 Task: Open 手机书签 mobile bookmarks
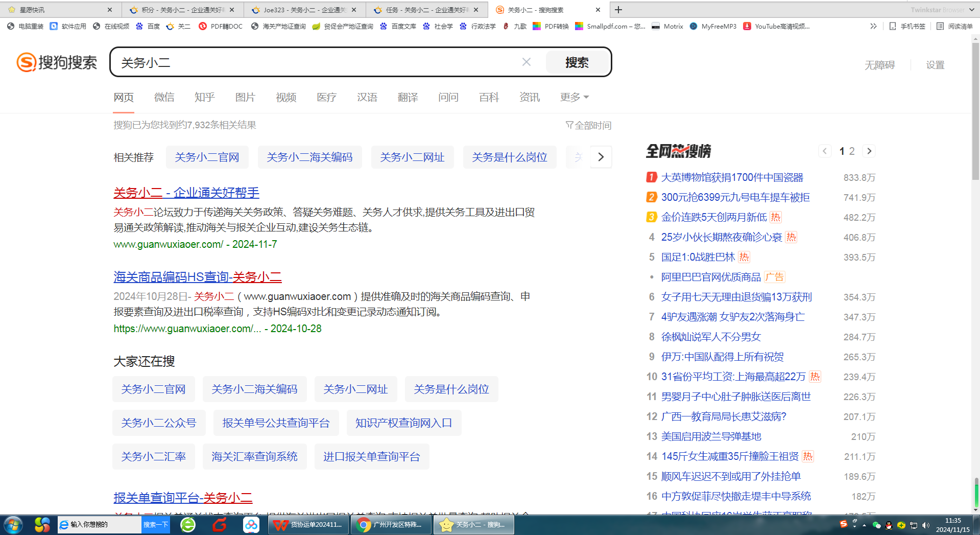[907, 26]
